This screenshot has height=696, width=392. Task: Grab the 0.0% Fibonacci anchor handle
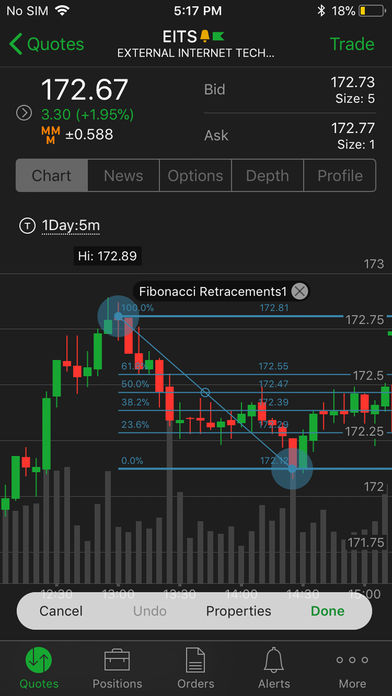point(292,469)
